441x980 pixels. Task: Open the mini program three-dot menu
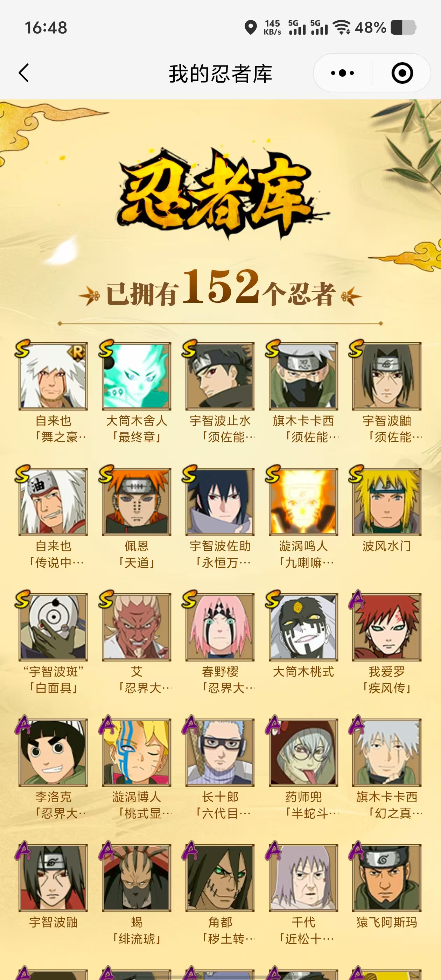click(x=342, y=73)
